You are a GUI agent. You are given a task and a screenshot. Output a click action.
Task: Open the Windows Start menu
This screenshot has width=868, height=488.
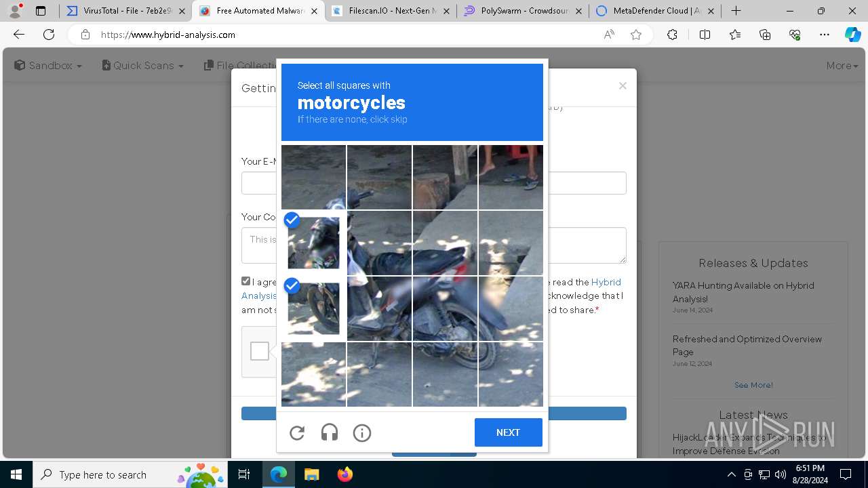click(16, 474)
